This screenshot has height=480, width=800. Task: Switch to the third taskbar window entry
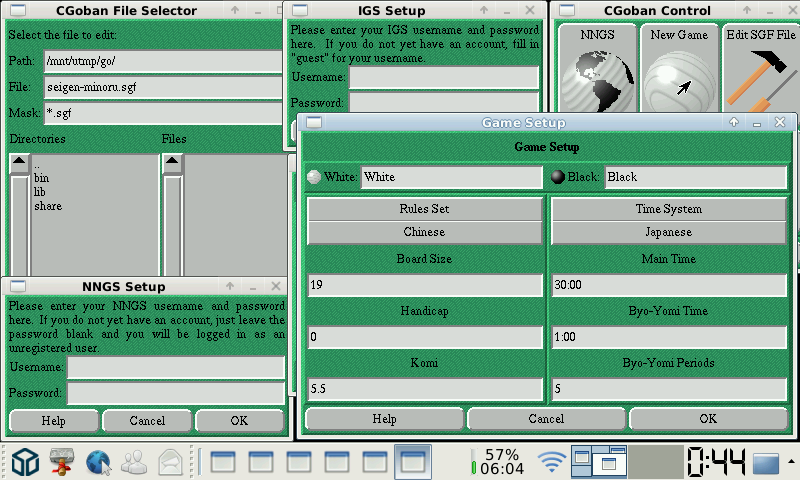pos(299,462)
